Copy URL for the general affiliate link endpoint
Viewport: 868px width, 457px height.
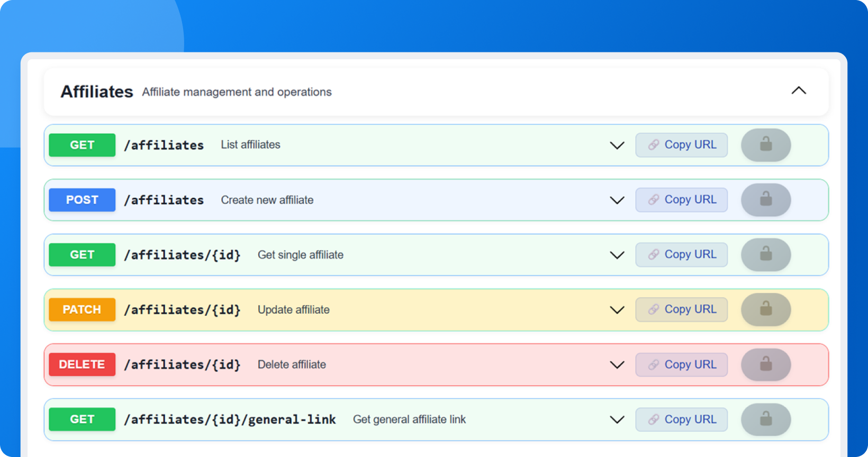[681, 419]
